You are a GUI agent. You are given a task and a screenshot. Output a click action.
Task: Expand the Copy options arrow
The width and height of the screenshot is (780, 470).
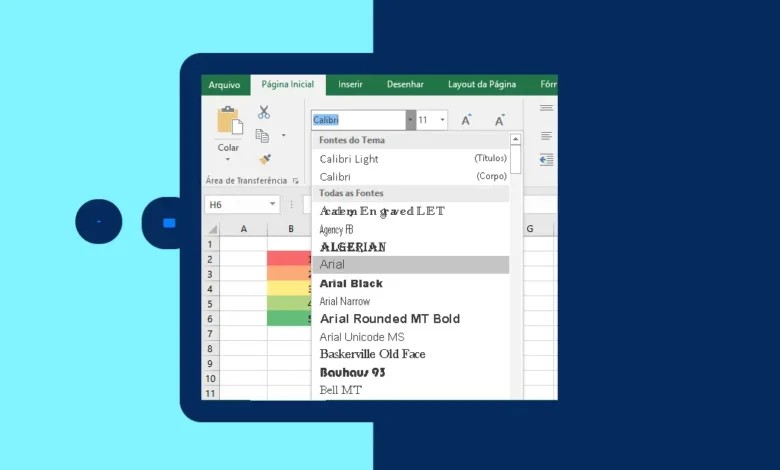coord(284,135)
